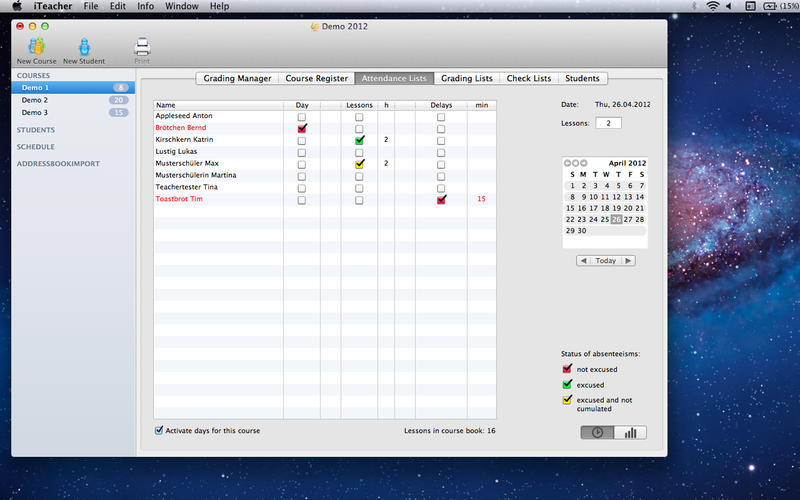The width and height of the screenshot is (800, 500).
Task: Pick the red not excused status swatch
Action: coord(567,369)
